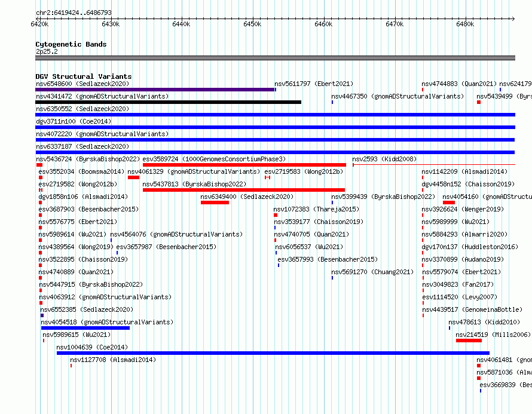Click esv3589724 (1000GenomesConsortiumPhase3) label
Image resolution: width=532 pixels, height=414 pixels.
pyautogui.click(x=214, y=159)
